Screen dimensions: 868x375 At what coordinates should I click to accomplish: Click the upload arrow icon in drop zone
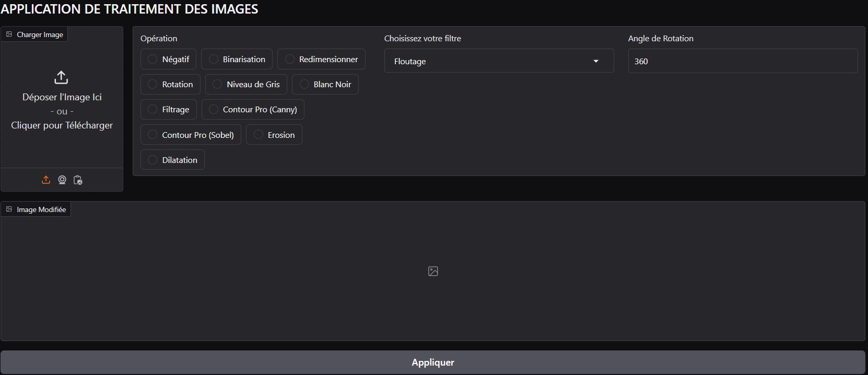(x=61, y=77)
